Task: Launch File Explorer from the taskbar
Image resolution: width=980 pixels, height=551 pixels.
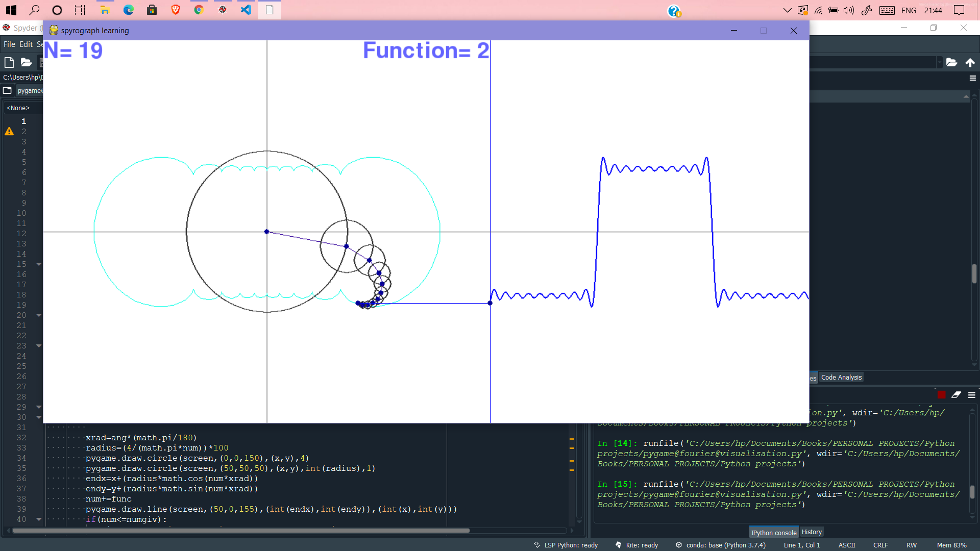Action: point(105,10)
